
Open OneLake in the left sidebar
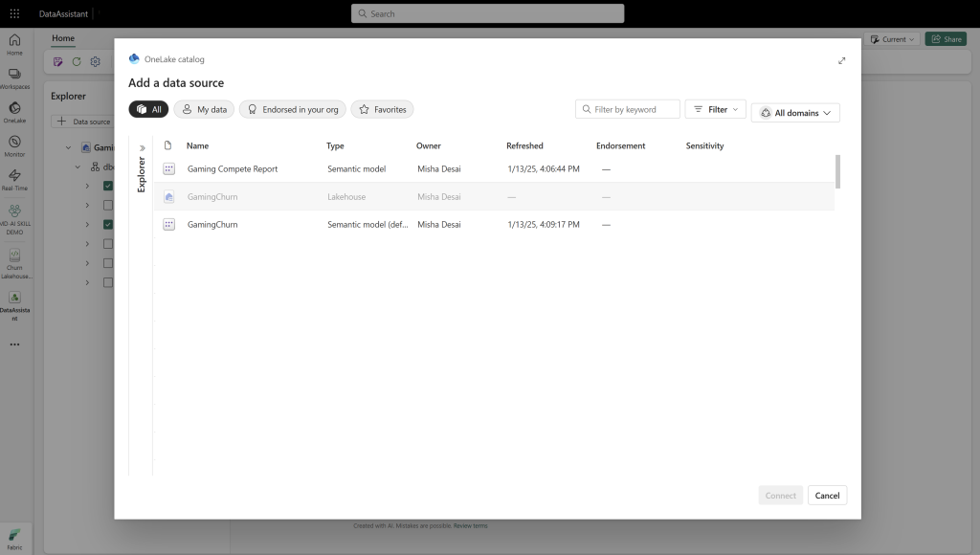coord(14,112)
